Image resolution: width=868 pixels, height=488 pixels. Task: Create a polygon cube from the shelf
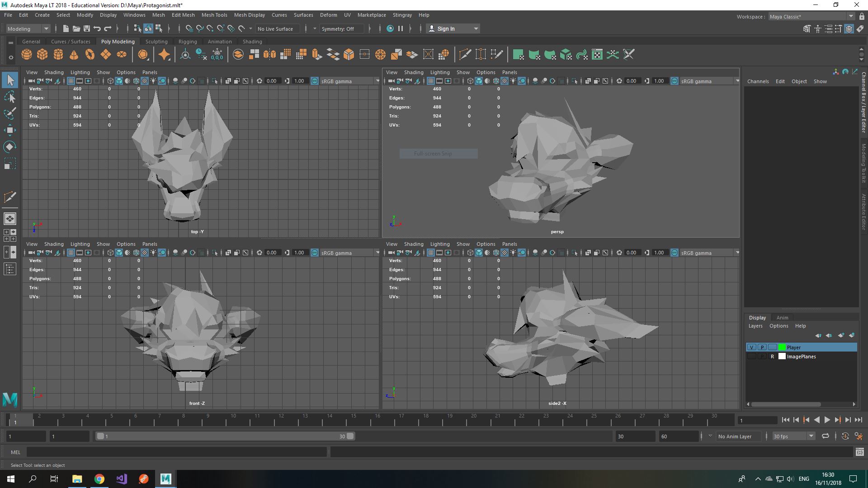click(42, 55)
